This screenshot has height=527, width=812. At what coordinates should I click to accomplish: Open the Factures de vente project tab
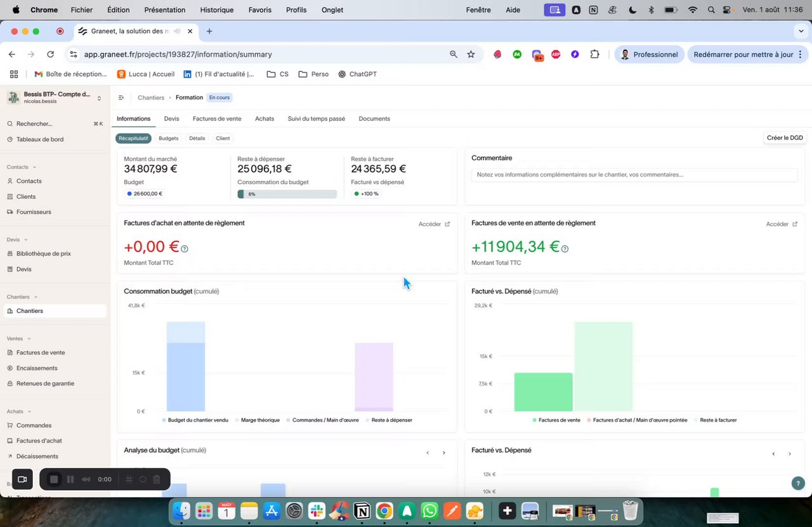(x=217, y=119)
